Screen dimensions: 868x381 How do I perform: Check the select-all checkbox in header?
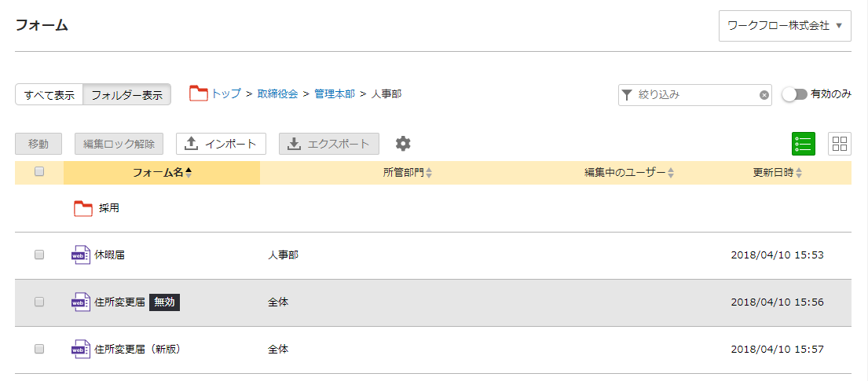click(x=39, y=172)
